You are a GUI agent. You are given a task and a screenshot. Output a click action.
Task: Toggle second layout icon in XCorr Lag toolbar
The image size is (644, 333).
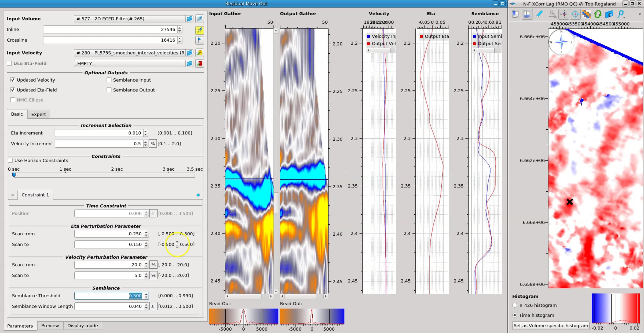click(527, 14)
